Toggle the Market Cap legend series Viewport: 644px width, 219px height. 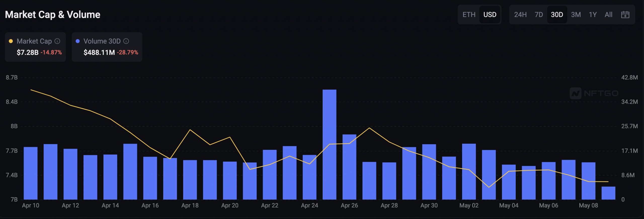pos(35,47)
